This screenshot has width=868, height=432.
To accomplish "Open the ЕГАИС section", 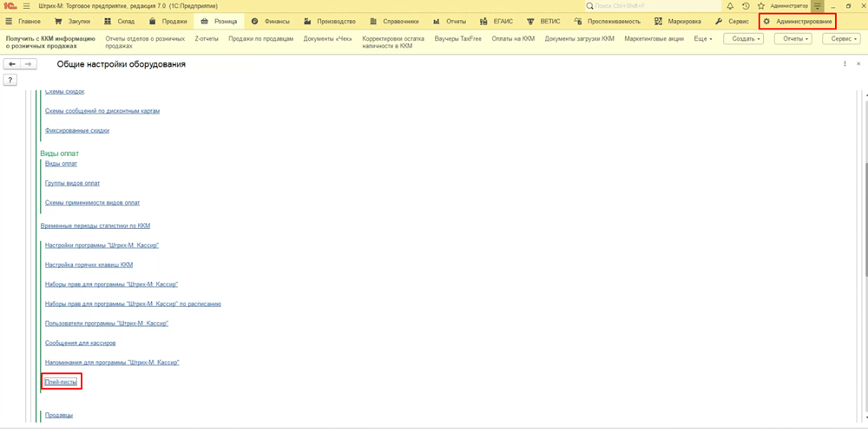I will 496,22.
